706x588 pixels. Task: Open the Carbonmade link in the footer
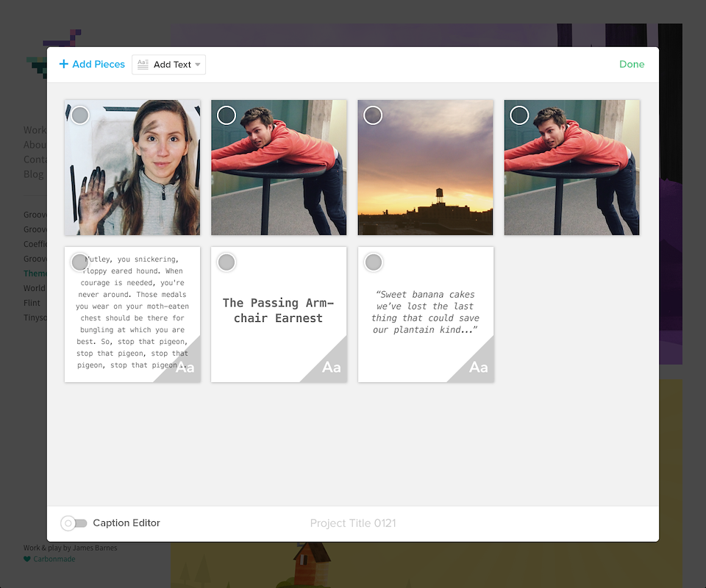click(54, 559)
